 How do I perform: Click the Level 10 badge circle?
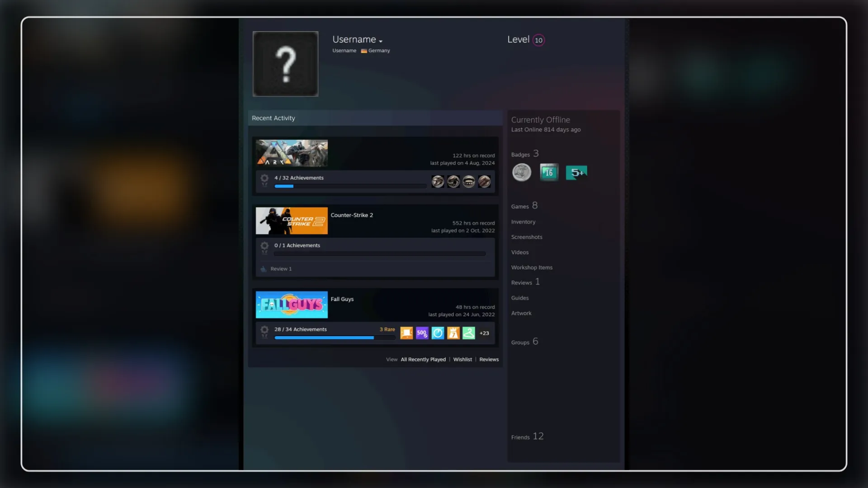coord(538,40)
